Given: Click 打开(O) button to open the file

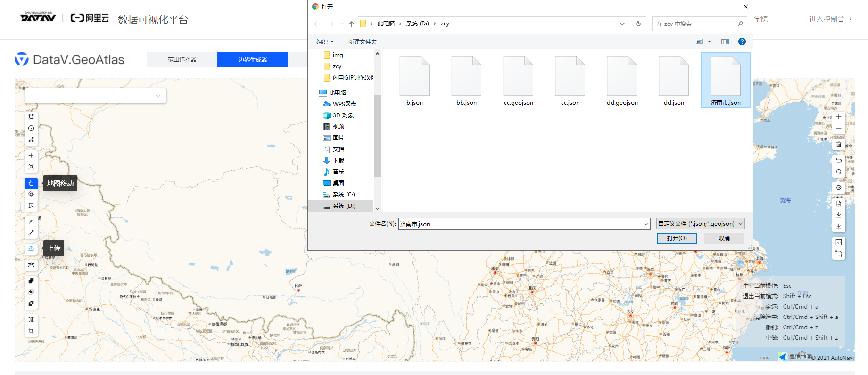Looking at the screenshot, I should point(677,238).
